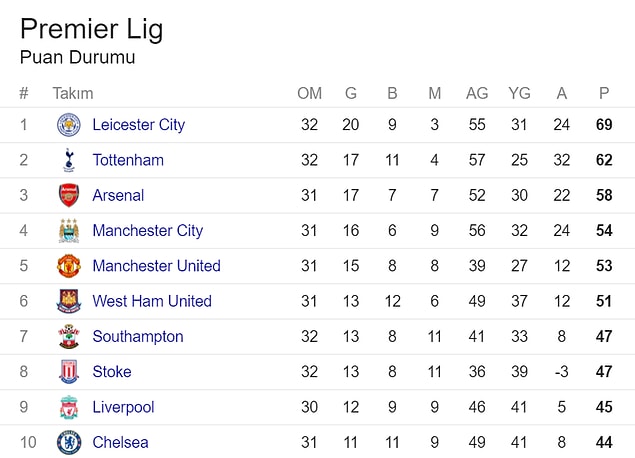Click the Arsenal cannon crest
Viewport: 635px width, 458px height.
[x=69, y=195]
